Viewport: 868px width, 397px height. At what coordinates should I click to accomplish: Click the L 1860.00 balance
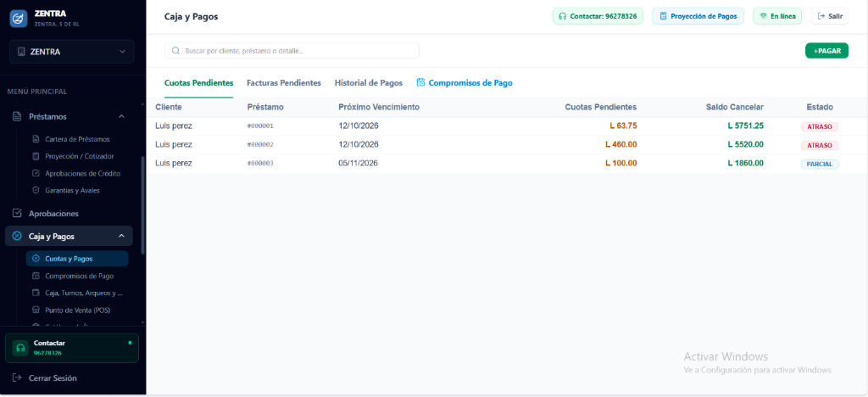pos(746,164)
